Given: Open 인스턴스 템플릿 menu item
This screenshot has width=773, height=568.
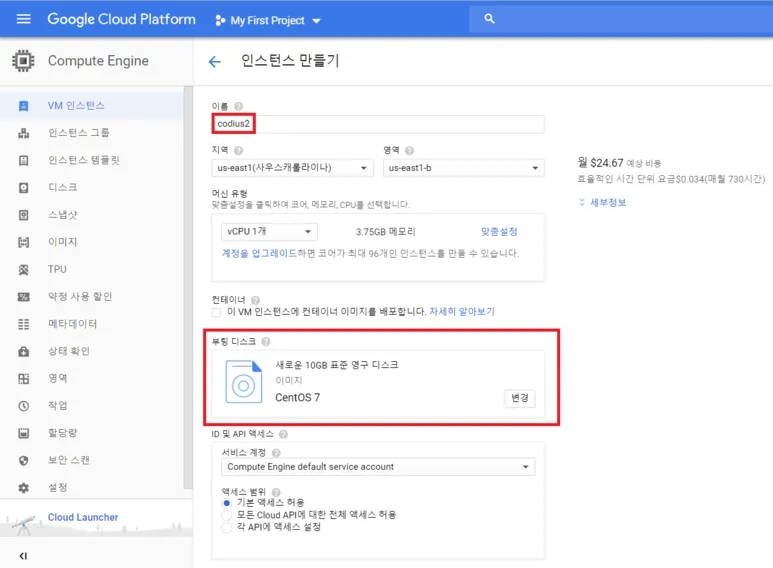Looking at the screenshot, I should pyautogui.click(x=92, y=160).
